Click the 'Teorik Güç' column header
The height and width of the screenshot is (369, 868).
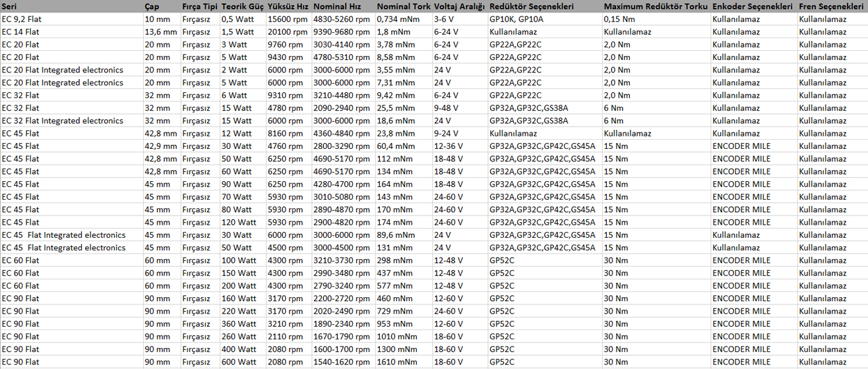pyautogui.click(x=243, y=7)
